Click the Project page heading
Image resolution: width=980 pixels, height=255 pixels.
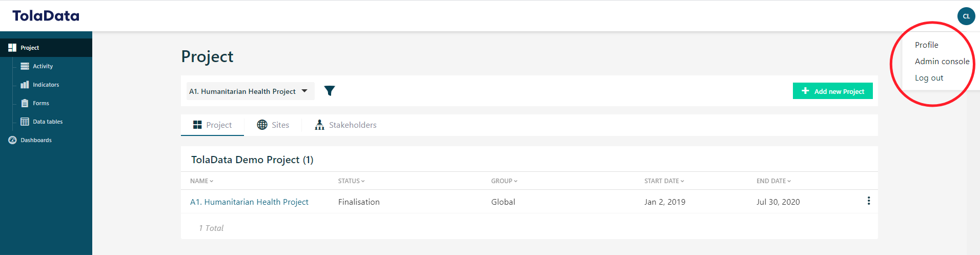point(207,56)
